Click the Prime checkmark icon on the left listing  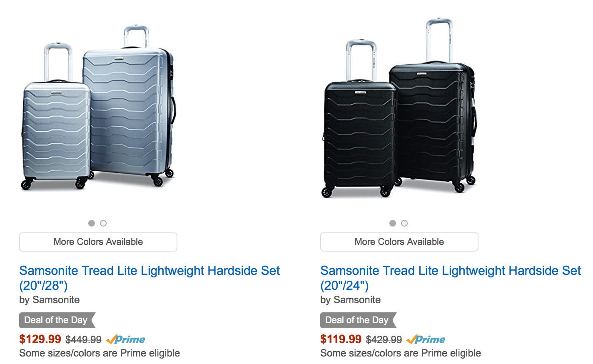coord(110,339)
